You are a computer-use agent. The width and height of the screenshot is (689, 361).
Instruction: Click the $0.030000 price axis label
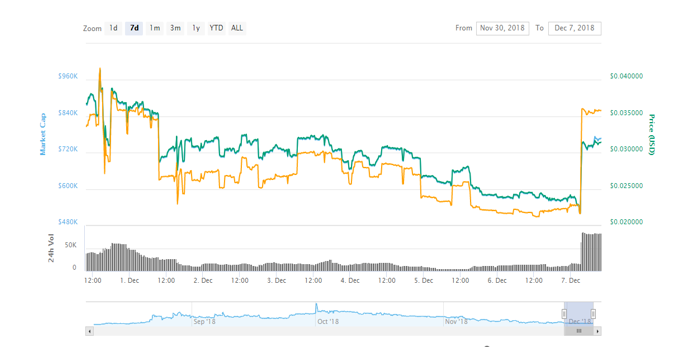[x=626, y=149]
